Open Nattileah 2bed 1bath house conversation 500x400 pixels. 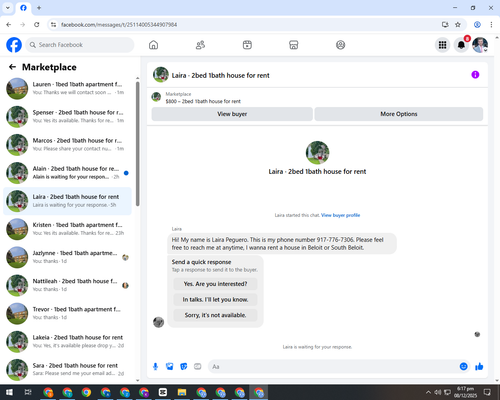point(67,285)
